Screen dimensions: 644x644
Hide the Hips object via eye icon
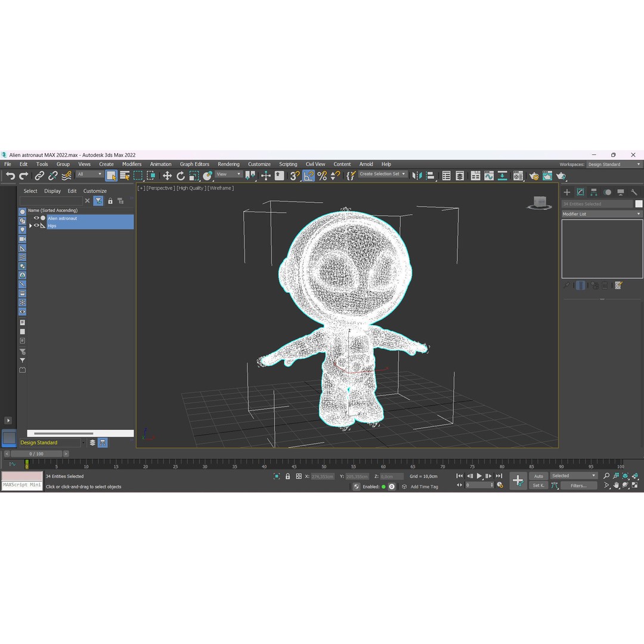coord(36,225)
